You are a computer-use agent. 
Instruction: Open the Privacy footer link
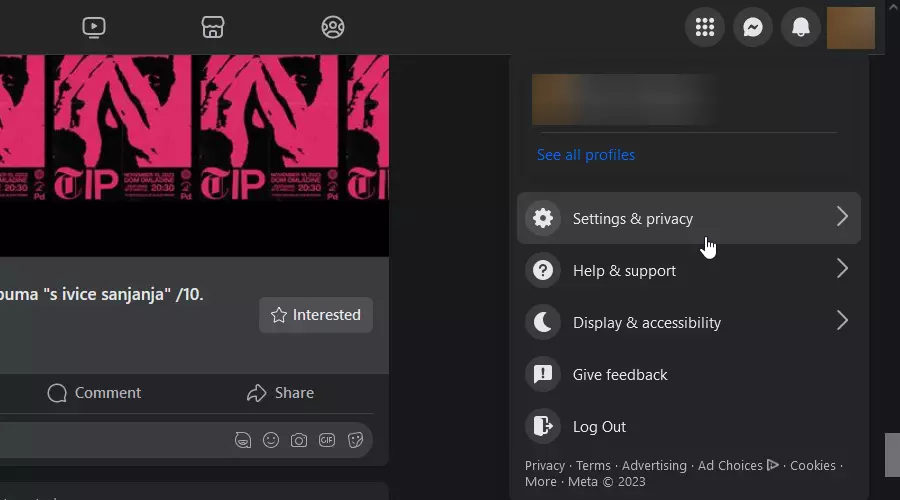(x=545, y=466)
